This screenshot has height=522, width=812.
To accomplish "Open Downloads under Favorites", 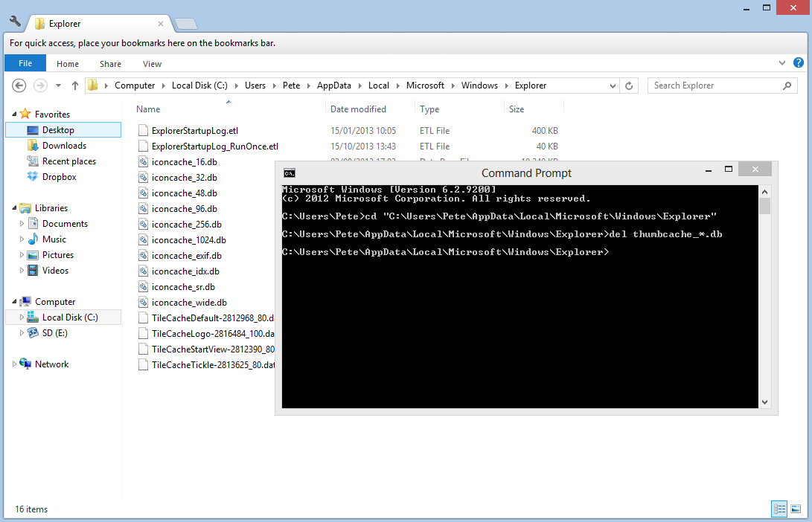I will pos(63,146).
